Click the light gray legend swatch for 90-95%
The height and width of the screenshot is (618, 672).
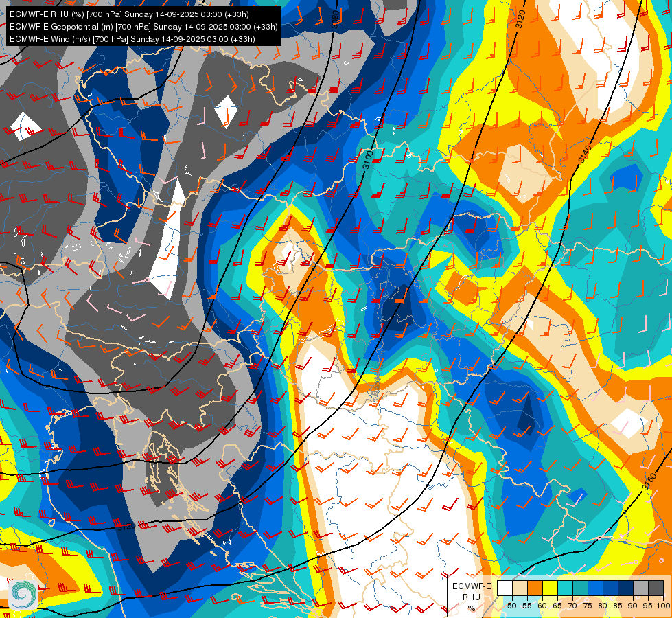[640, 588]
